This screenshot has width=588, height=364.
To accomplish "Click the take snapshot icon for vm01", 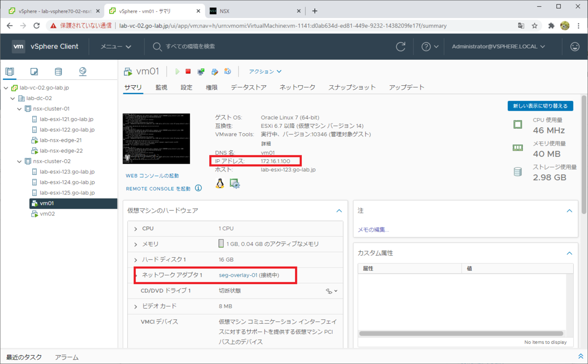I will [x=228, y=72].
